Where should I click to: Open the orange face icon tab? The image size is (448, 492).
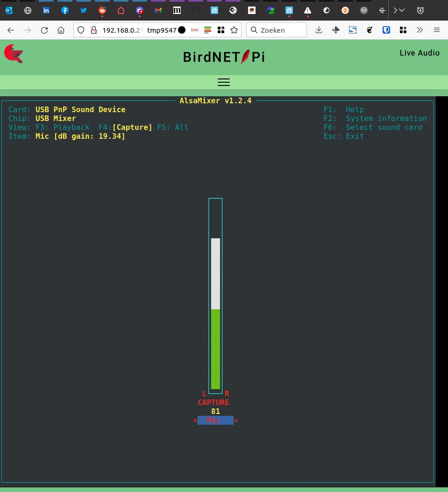345,10
